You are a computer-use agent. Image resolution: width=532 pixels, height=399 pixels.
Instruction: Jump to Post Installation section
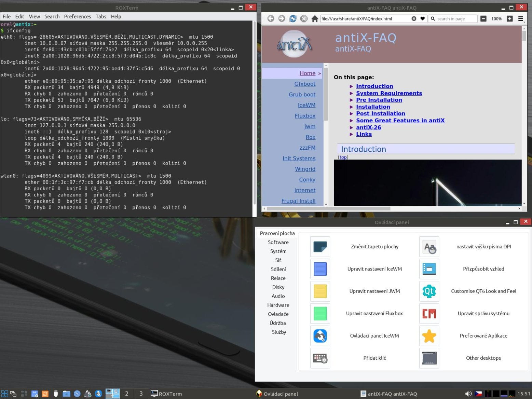(x=381, y=113)
